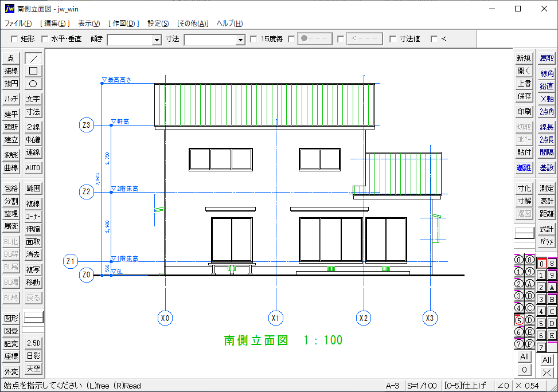558x392 pixels.
Task: Click the S=1/100 scale indicator
Action: pos(423,386)
